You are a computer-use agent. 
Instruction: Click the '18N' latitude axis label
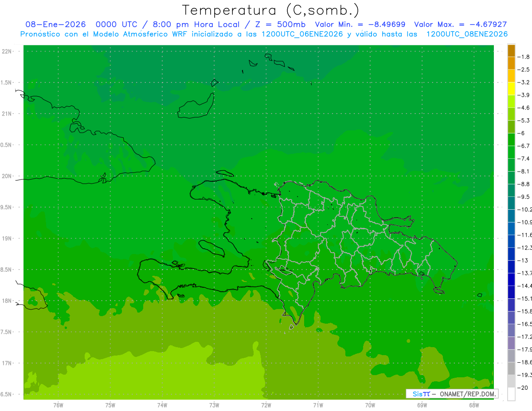pos(7,301)
